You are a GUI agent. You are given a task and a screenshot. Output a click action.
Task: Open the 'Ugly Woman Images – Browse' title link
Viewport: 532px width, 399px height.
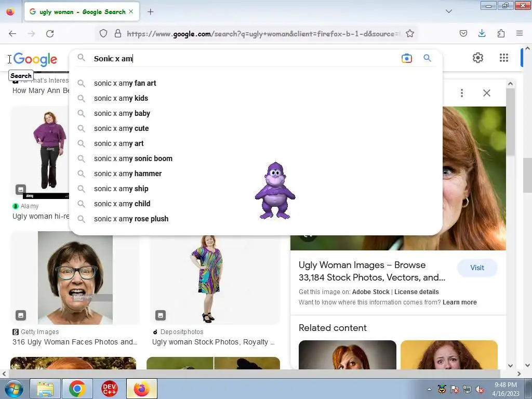(x=372, y=271)
